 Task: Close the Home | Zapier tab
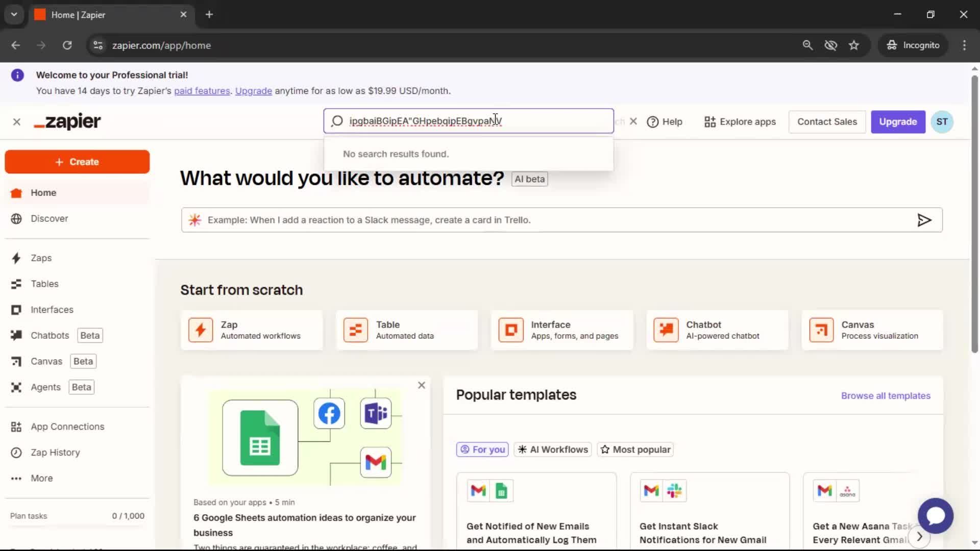coord(183,15)
